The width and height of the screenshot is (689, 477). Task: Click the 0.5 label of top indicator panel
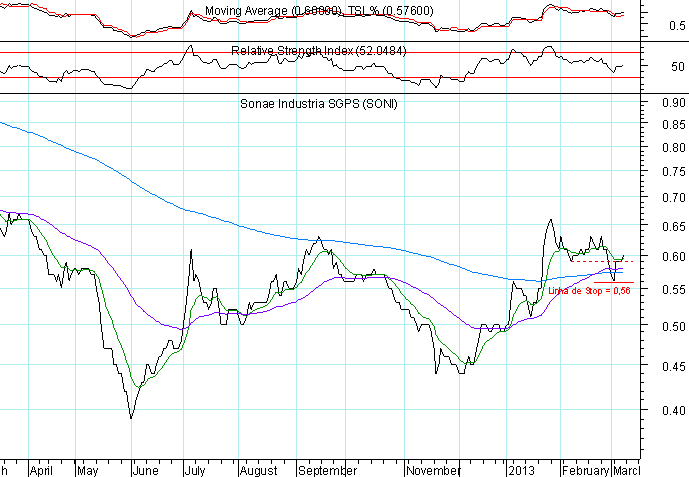[677, 26]
